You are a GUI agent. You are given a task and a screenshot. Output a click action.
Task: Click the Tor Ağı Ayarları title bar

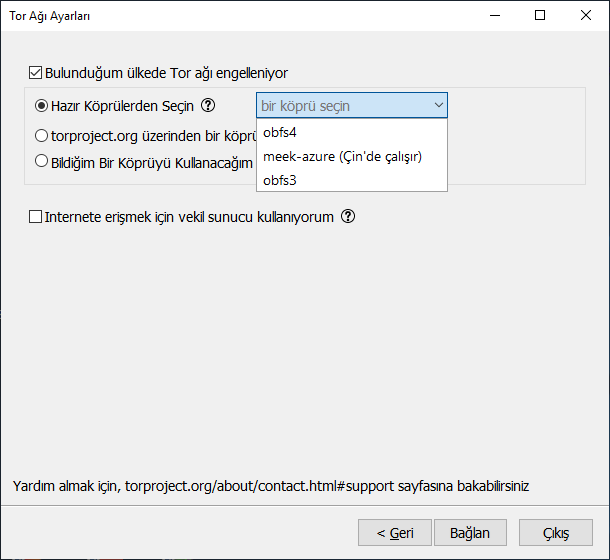pyautogui.click(x=250, y=15)
